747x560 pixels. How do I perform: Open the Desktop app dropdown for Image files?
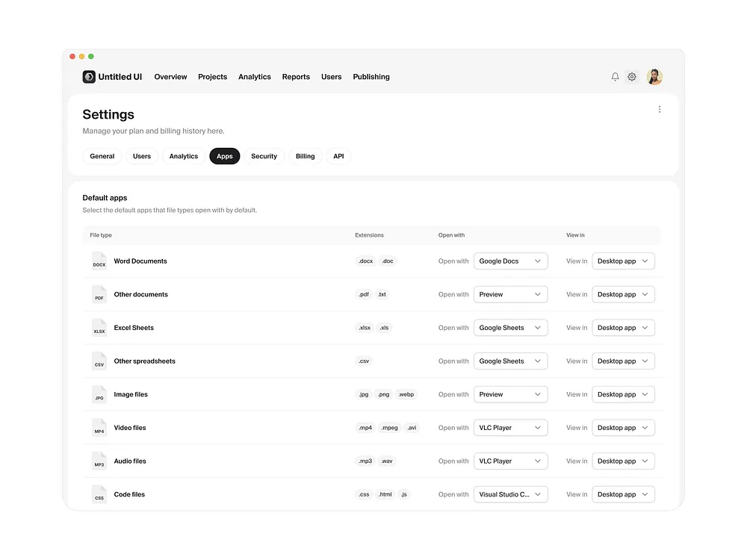click(623, 394)
